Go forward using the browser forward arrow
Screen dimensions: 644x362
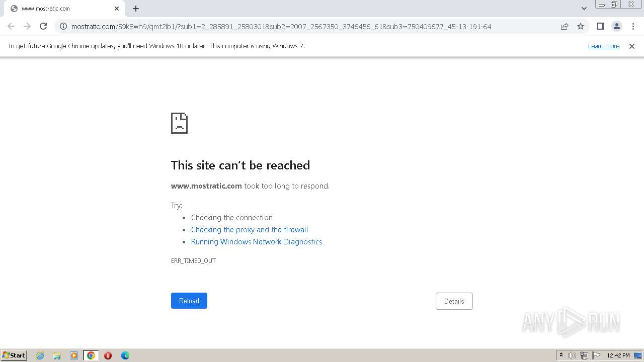coord(27,26)
